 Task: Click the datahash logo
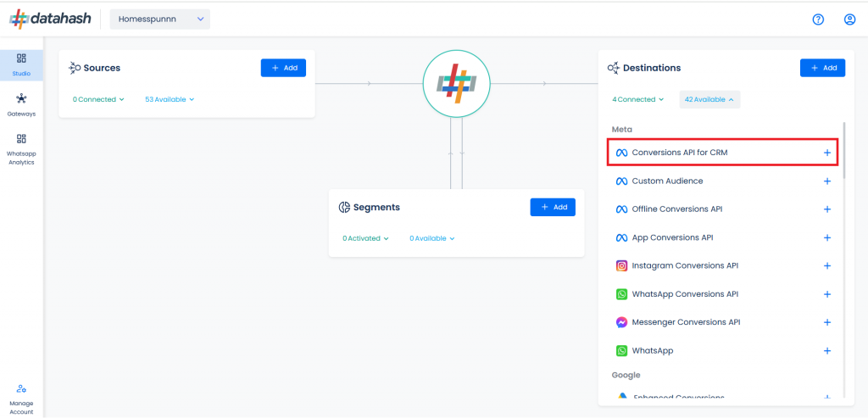click(x=50, y=19)
